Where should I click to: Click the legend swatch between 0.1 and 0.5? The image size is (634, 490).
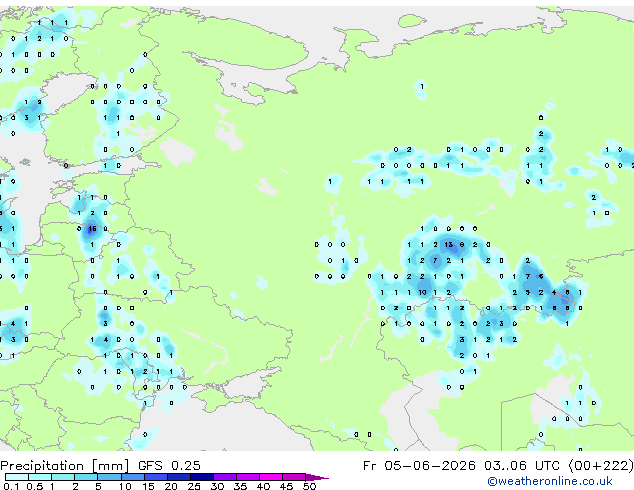pyautogui.click(x=17, y=477)
